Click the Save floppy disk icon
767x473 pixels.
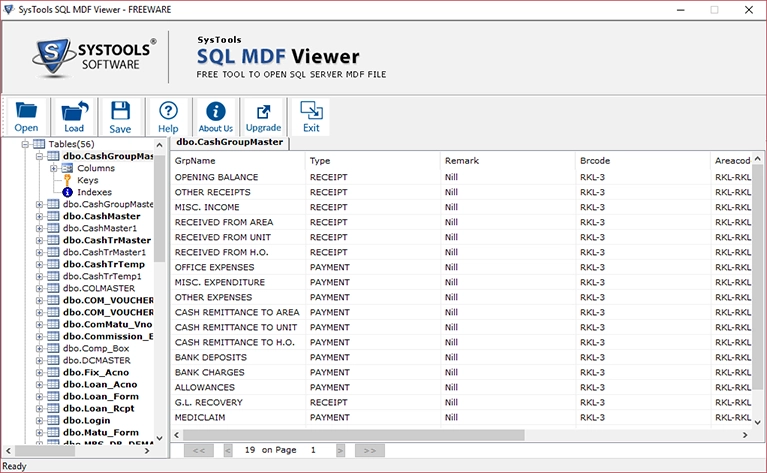tap(120, 111)
